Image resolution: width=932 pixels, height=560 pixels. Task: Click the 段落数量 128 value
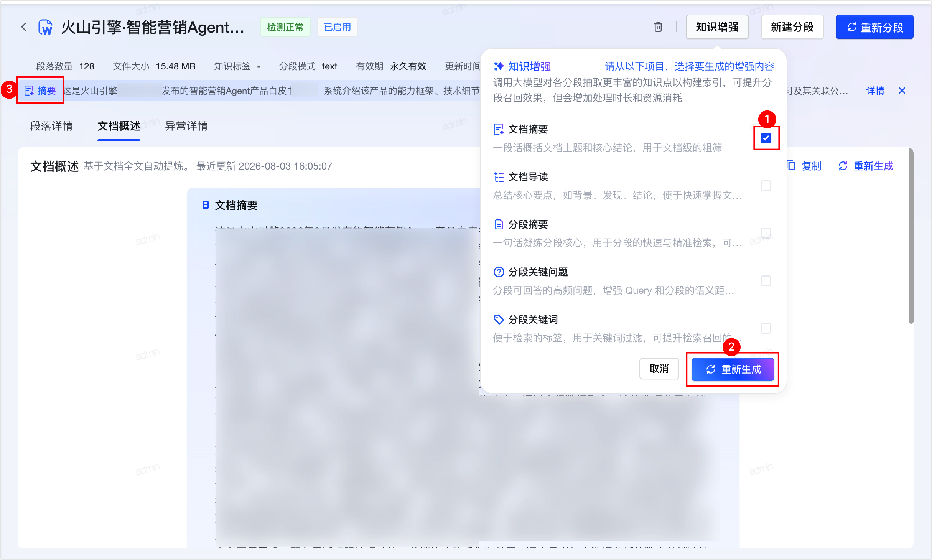(x=87, y=66)
